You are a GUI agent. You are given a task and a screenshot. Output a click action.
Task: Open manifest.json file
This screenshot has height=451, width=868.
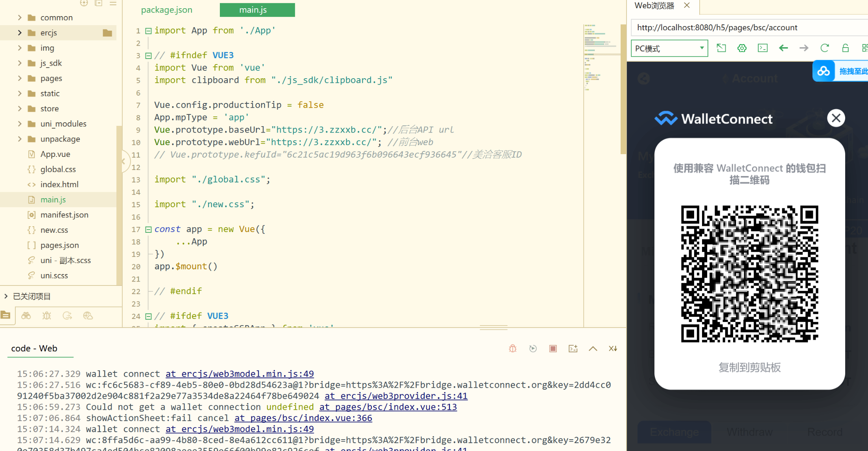[x=64, y=215]
